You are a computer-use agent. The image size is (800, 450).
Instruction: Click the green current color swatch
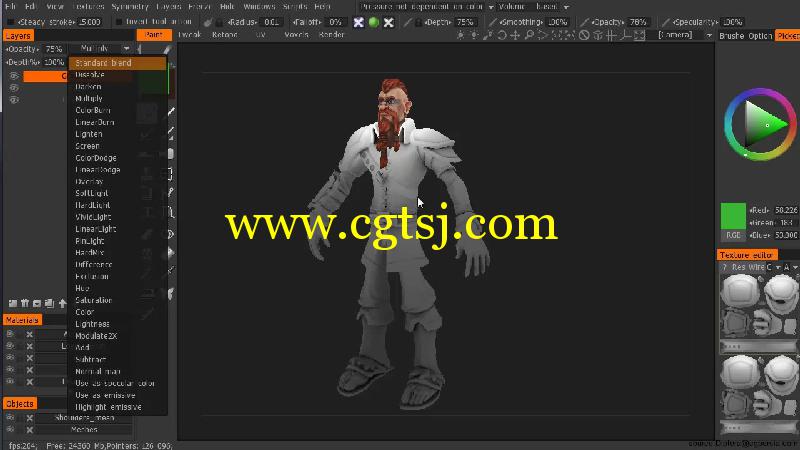tap(733, 216)
